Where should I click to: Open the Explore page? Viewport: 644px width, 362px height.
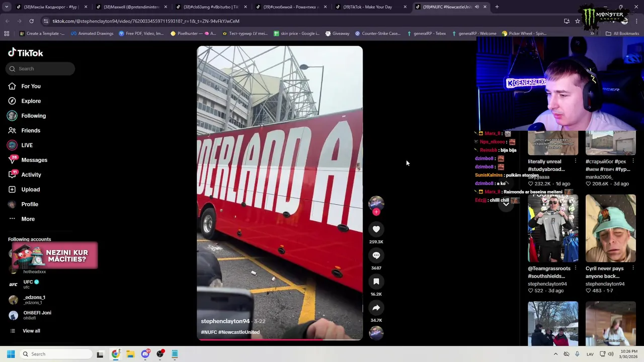coord(24,101)
